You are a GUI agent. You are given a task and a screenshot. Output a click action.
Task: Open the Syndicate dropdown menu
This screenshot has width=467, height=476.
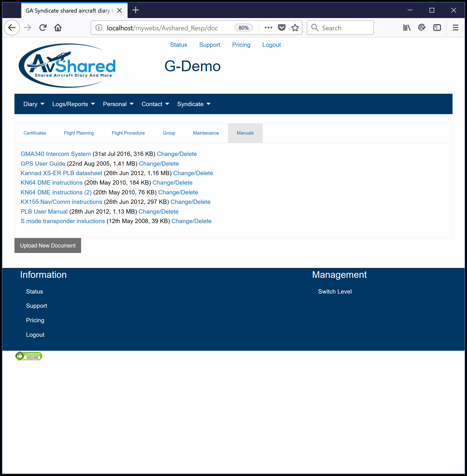tap(193, 104)
